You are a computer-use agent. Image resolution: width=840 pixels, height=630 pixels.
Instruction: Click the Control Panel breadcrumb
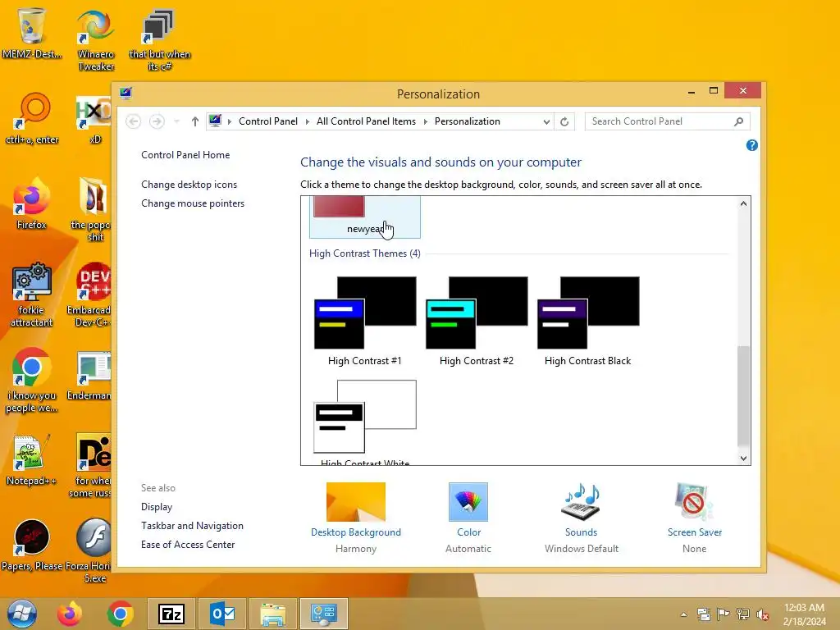(268, 121)
